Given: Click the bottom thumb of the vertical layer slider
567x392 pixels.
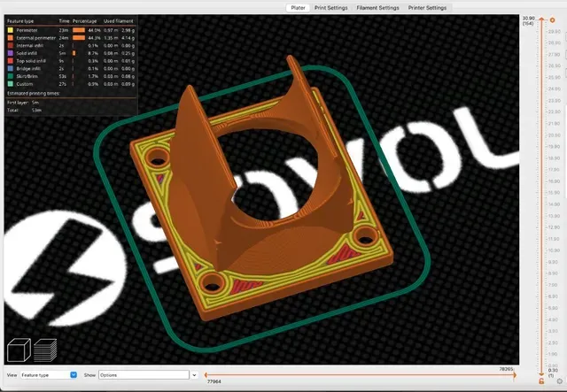Looking at the screenshot, I should [541, 374].
